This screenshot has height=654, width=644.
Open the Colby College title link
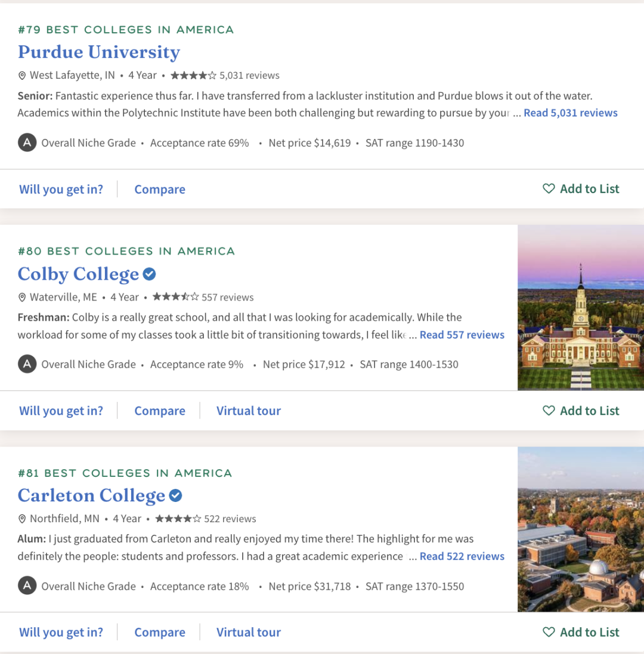point(78,274)
